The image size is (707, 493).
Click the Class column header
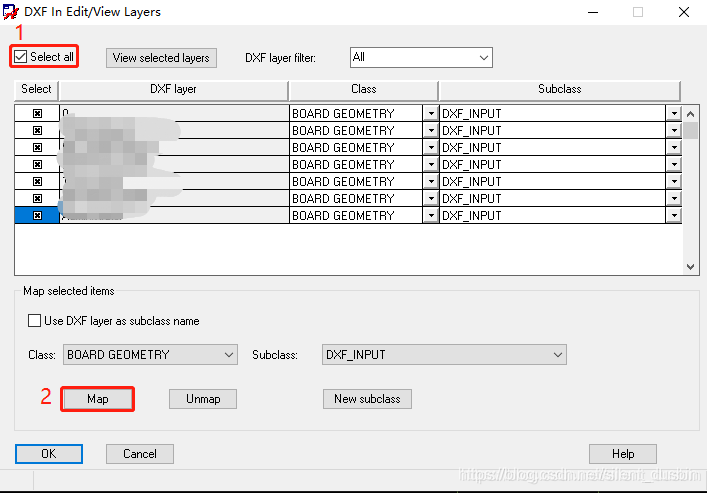pyautogui.click(x=363, y=89)
